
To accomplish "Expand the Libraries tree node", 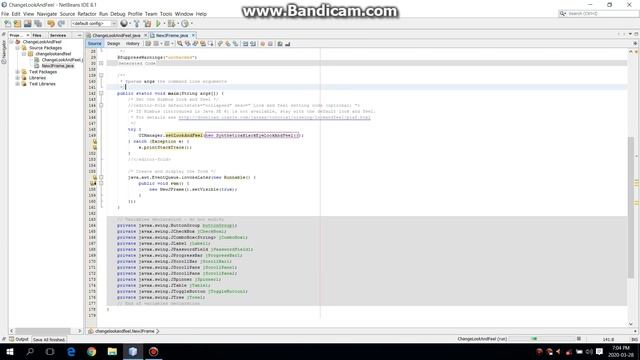I will (x=18, y=78).
